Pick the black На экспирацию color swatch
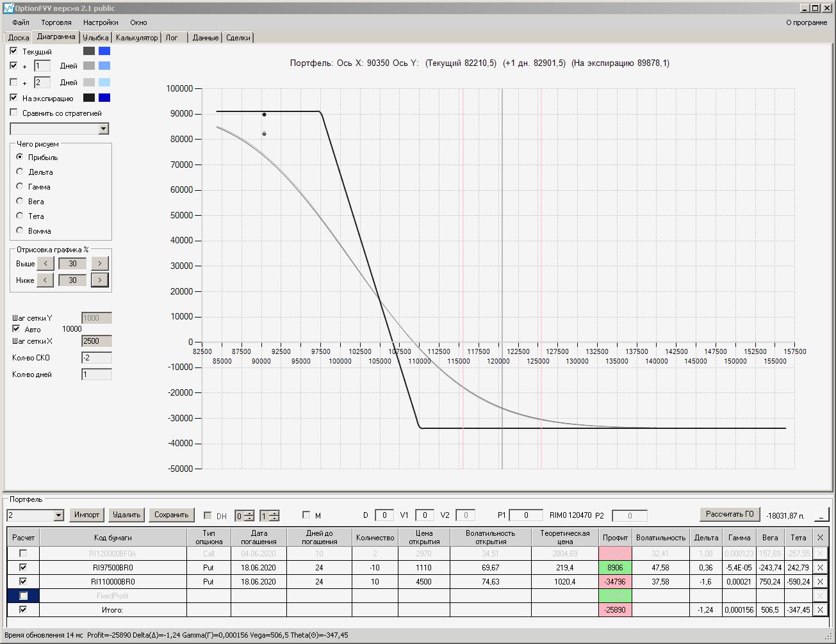This screenshot has width=836, height=644. (x=89, y=98)
